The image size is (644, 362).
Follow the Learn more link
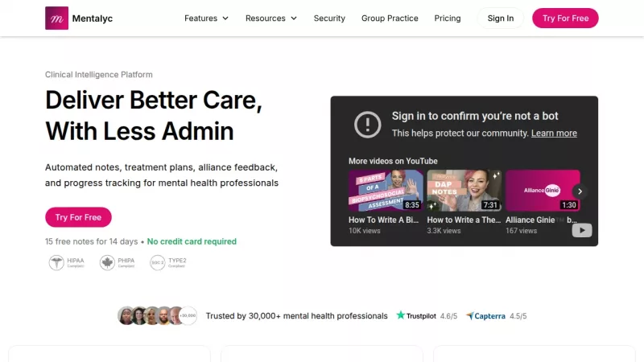554,134
